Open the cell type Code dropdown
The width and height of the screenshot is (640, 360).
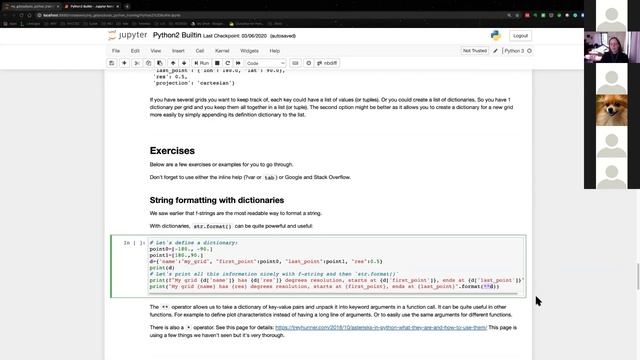tap(265, 63)
